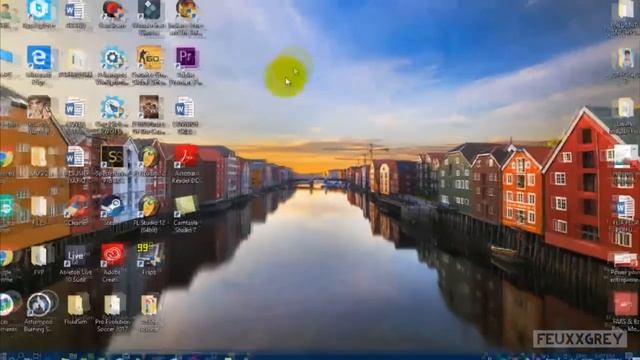The width and height of the screenshot is (640, 360).
Task: Launch Adobe SpeedGrade Ss icon
Action: (112, 157)
